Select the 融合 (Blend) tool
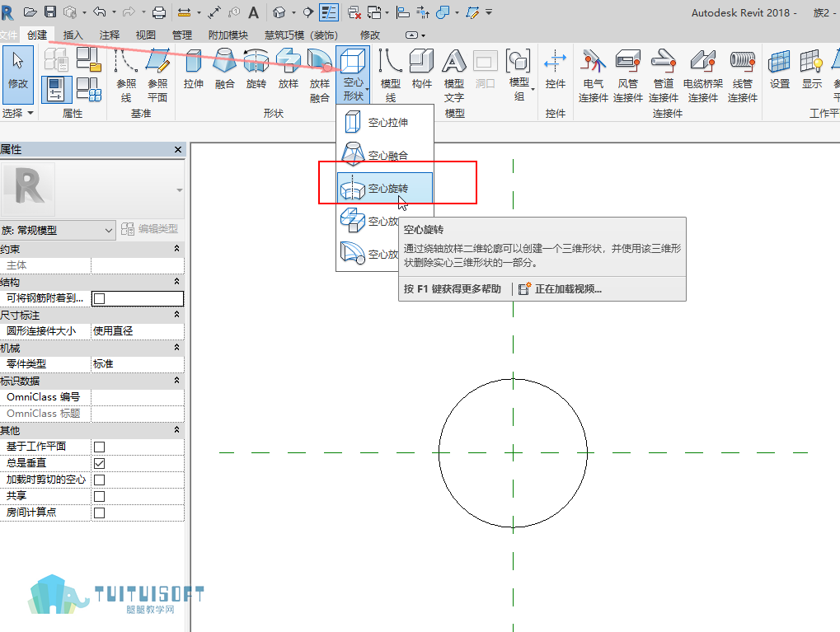The image size is (840, 632). pos(224,68)
